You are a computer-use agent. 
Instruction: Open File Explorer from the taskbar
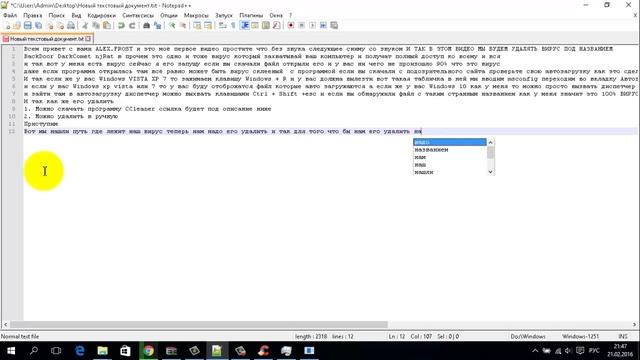[x=102, y=351]
